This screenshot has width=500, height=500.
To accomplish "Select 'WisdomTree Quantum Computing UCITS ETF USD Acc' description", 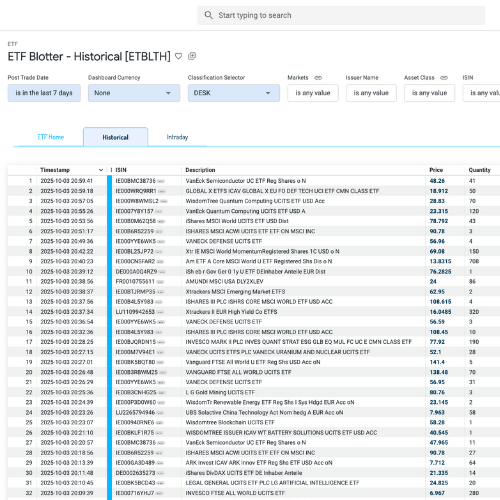I will pos(255,201).
